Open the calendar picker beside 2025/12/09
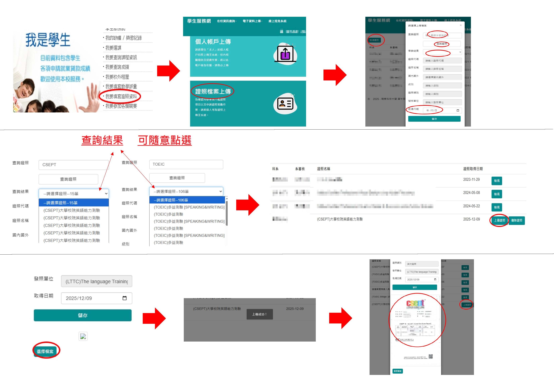This screenshot has width=554, height=392. pos(124,298)
